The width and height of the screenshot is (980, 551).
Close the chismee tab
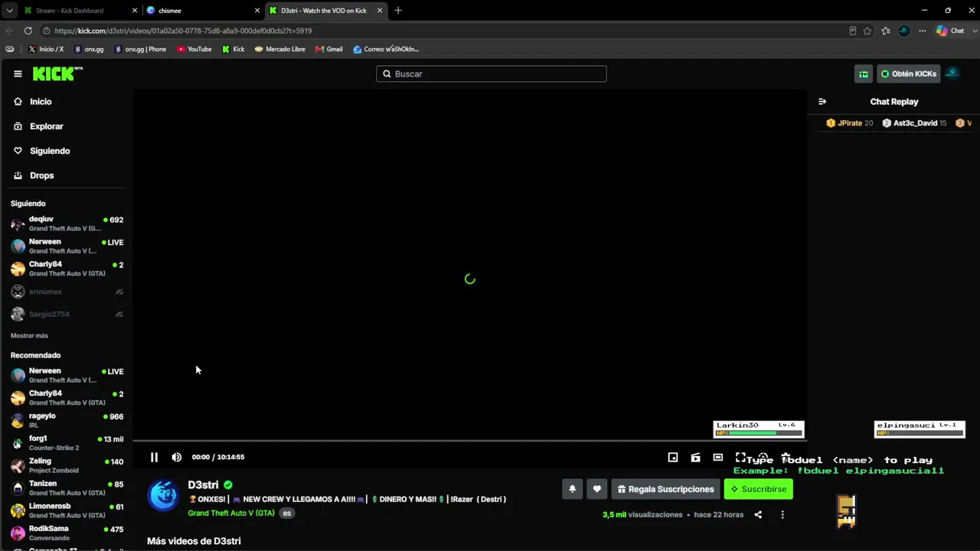point(257,11)
